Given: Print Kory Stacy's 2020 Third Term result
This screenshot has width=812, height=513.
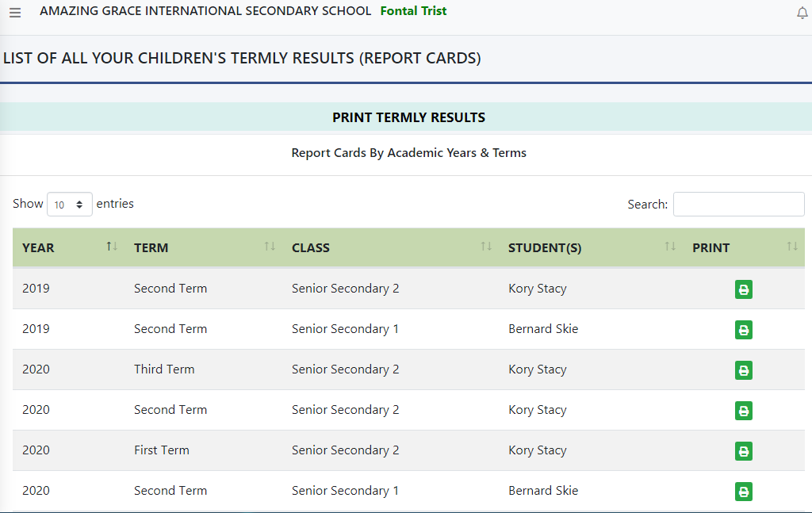Looking at the screenshot, I should pyautogui.click(x=743, y=370).
